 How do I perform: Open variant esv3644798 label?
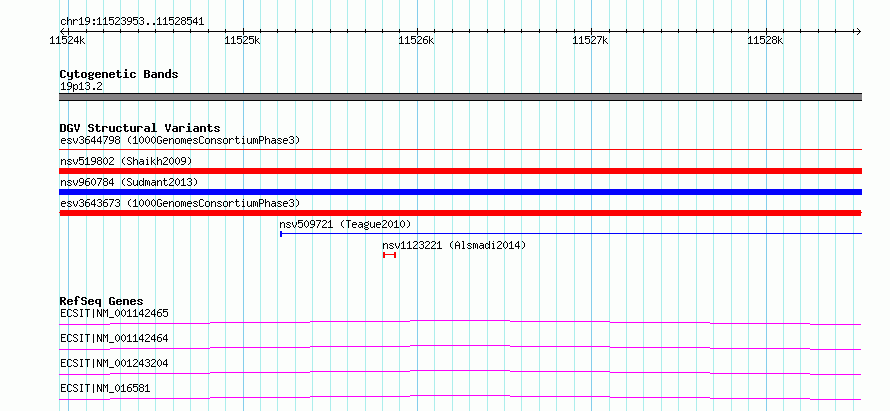coord(180,140)
